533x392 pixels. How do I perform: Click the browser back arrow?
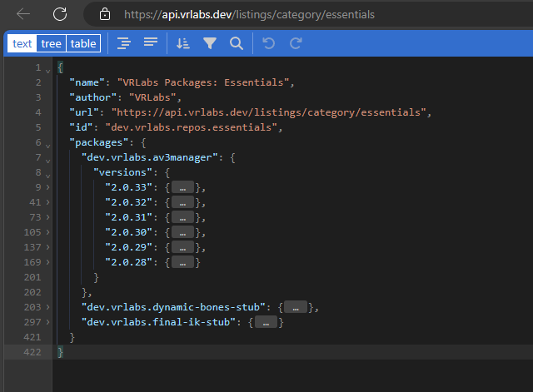tap(23, 14)
